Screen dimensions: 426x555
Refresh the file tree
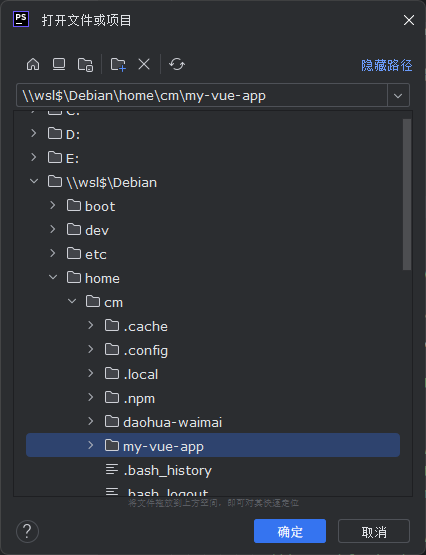pos(177,64)
